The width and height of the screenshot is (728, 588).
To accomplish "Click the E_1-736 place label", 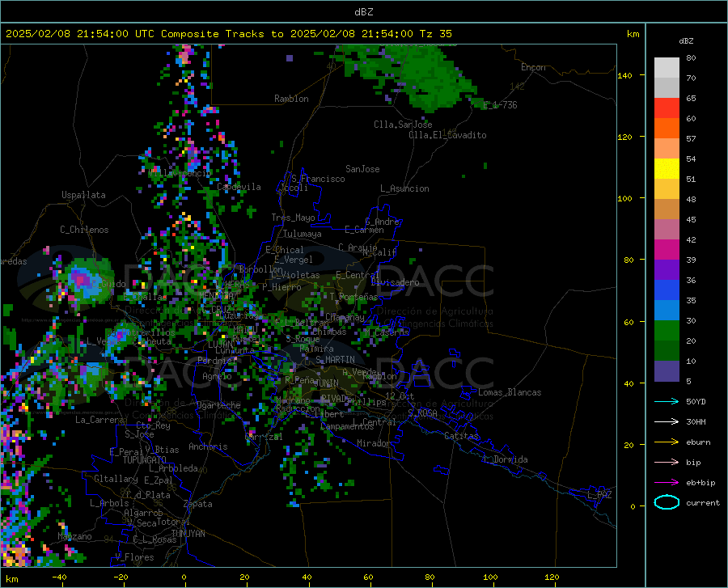I will tap(500, 105).
